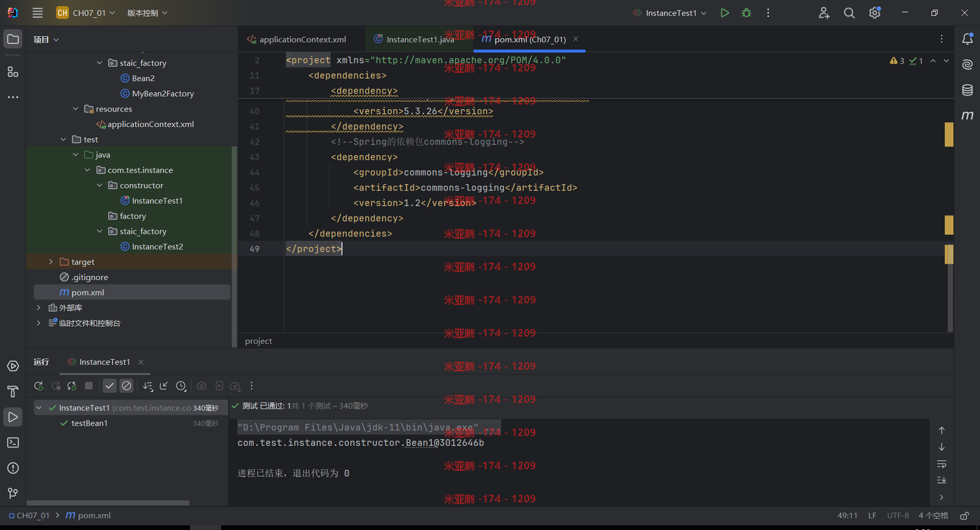The width and height of the screenshot is (980, 530).
Task: Open editor tabs more options menu
Action: coord(942,39)
